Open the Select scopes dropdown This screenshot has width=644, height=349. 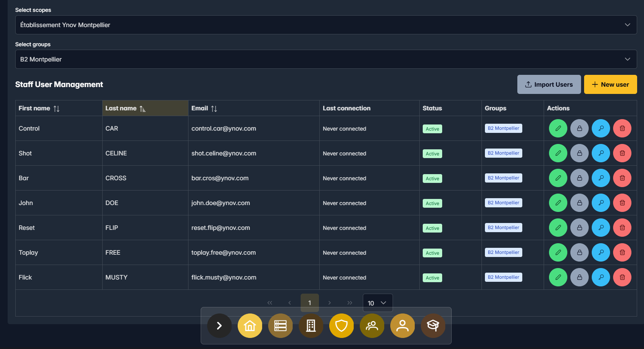point(326,25)
